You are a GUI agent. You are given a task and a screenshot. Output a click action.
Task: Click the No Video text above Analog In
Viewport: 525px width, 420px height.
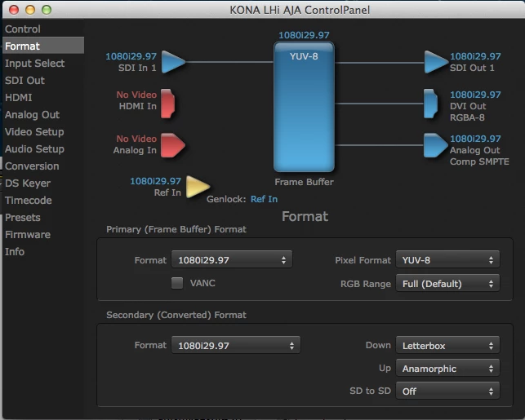[x=136, y=139]
